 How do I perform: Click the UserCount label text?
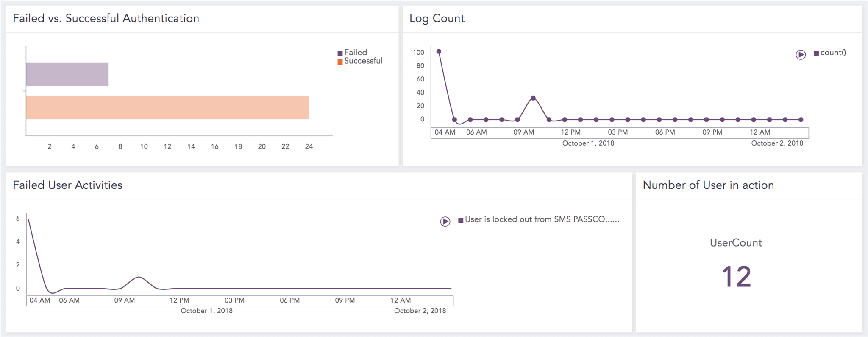coord(736,243)
